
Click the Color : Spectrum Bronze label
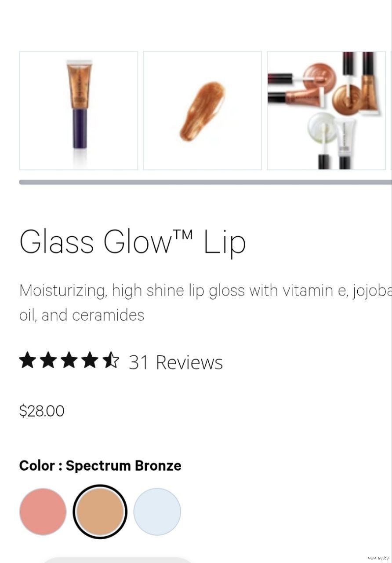click(x=100, y=466)
